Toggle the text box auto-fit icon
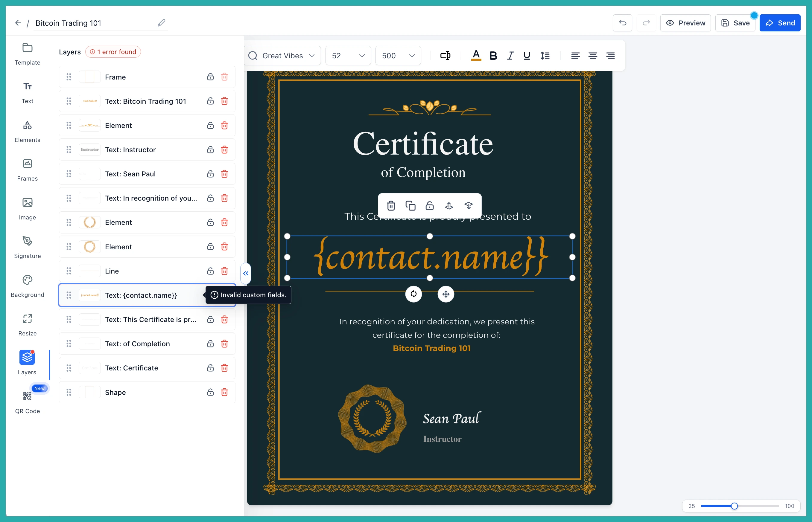Image resolution: width=812 pixels, height=522 pixels. coord(445,56)
